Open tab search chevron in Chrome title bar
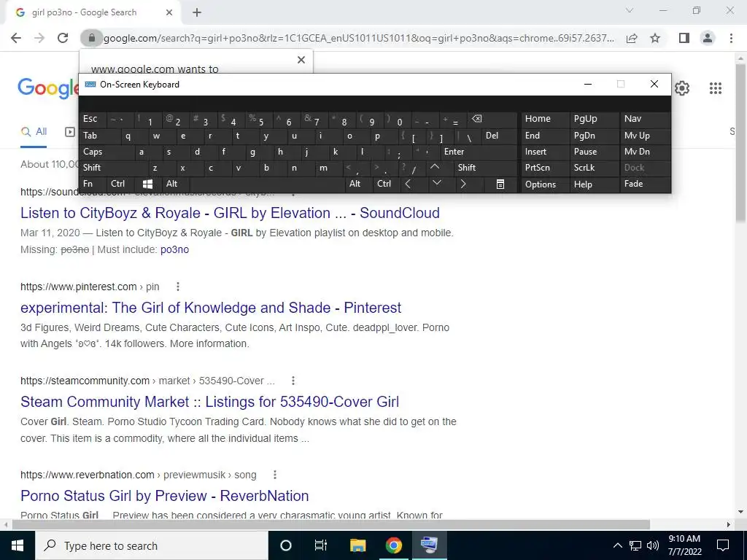 click(629, 10)
